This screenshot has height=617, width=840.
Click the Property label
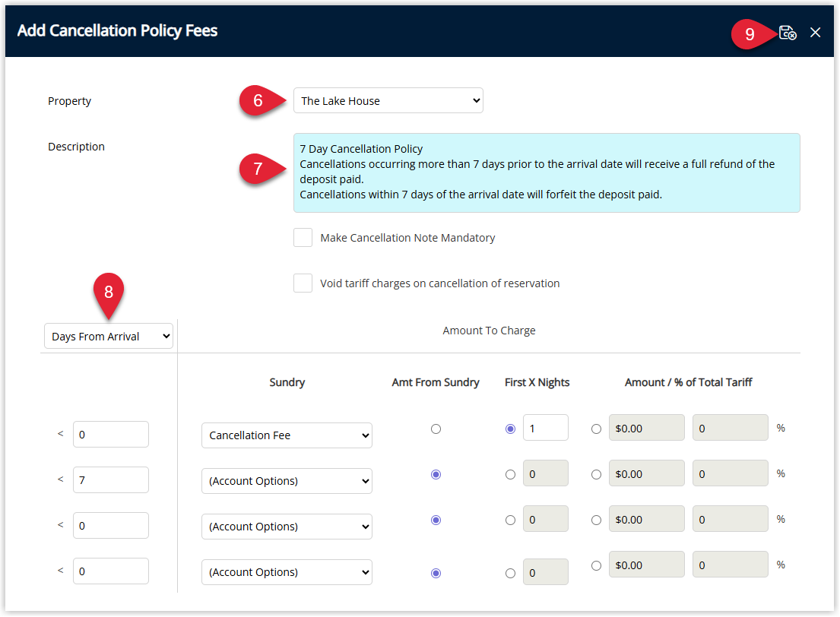click(x=70, y=101)
